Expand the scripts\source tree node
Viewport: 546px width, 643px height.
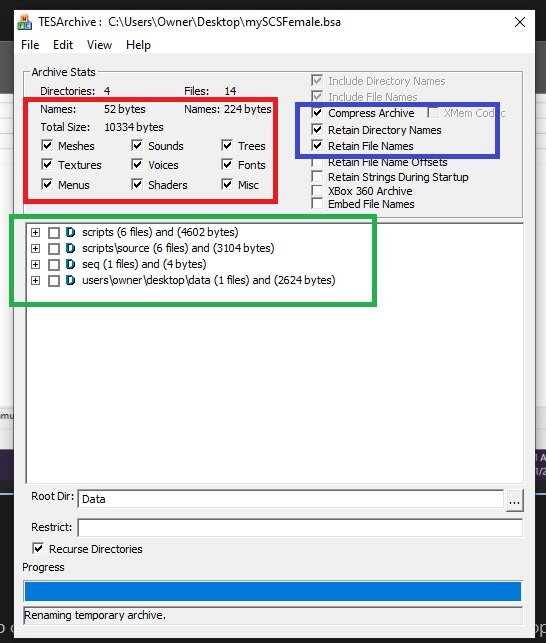[x=36, y=249]
